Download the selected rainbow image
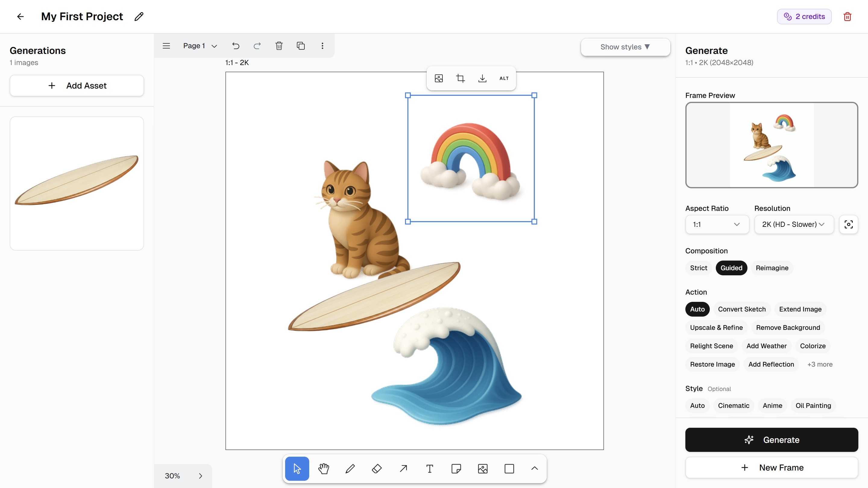The width and height of the screenshot is (868, 488). pos(482,78)
